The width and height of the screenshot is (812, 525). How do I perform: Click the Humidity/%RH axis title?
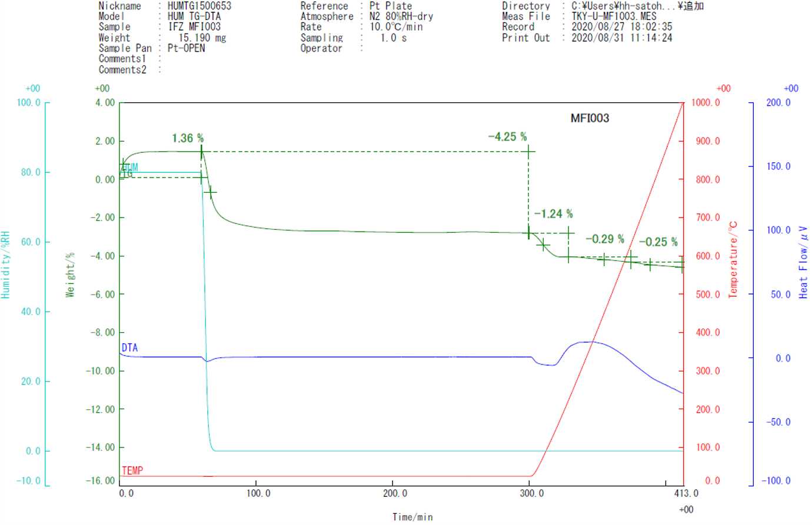tap(6, 265)
